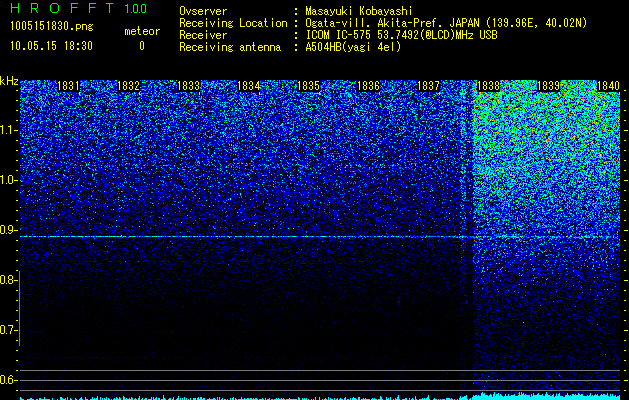
Task: Click the horizontal carrier line near 0.9 kHz
Action: [x=320, y=237]
